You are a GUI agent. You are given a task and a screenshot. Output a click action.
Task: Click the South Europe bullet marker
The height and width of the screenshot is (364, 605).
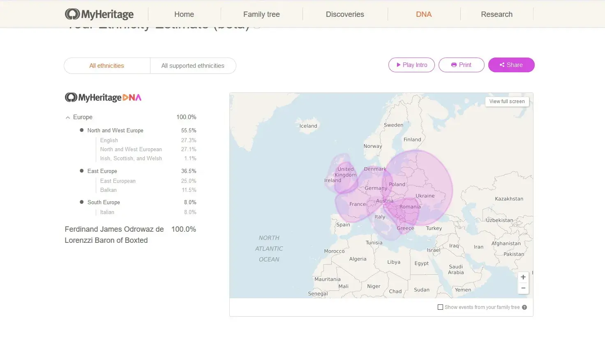click(82, 202)
